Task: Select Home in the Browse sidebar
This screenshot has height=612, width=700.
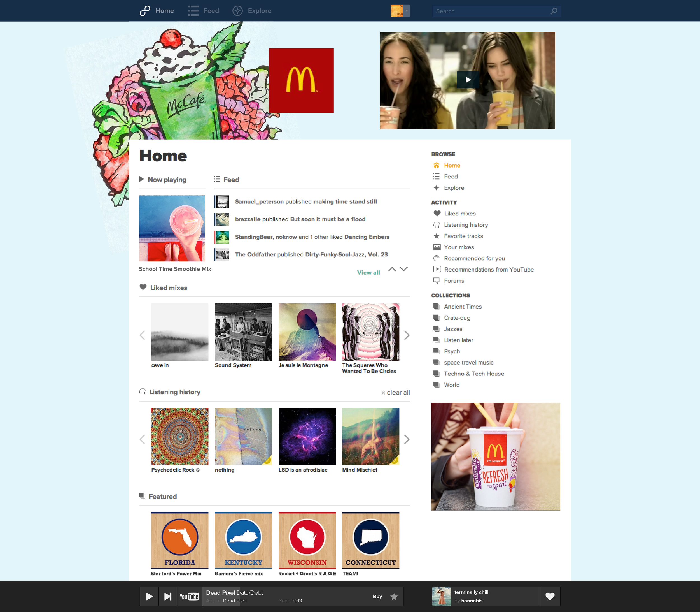Action: click(x=452, y=166)
